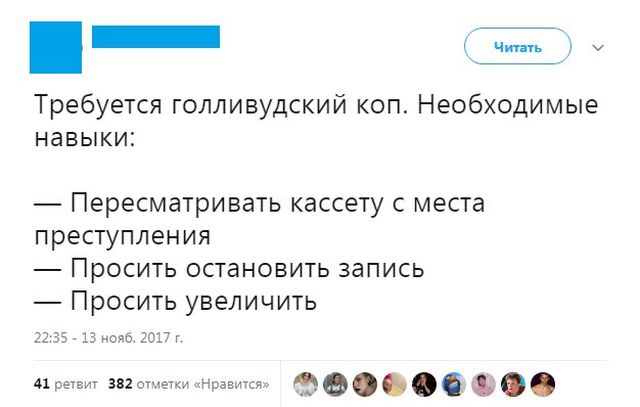
Task: Select the seventh pink-toned liker avatar
Action: coord(484,382)
